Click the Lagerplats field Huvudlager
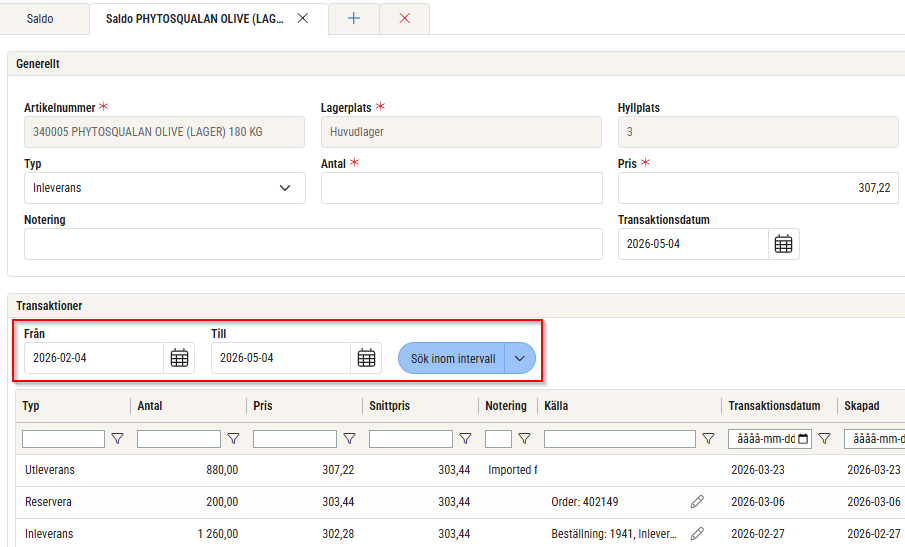 coord(462,132)
